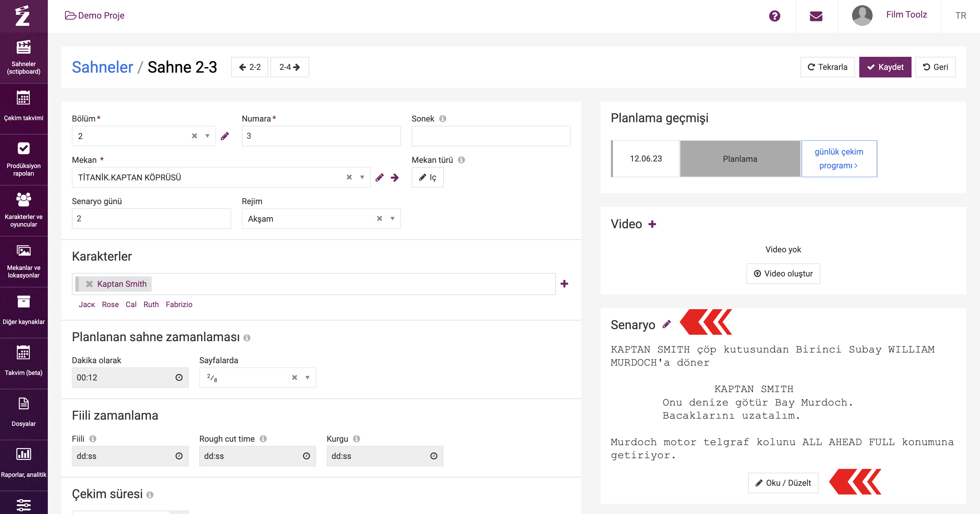Go to next scene 2-4
This screenshot has width=980, height=514.
point(290,67)
